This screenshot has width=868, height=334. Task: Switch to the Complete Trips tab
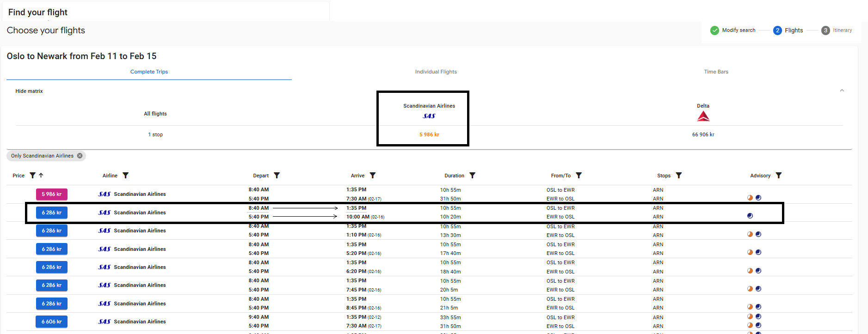149,72
